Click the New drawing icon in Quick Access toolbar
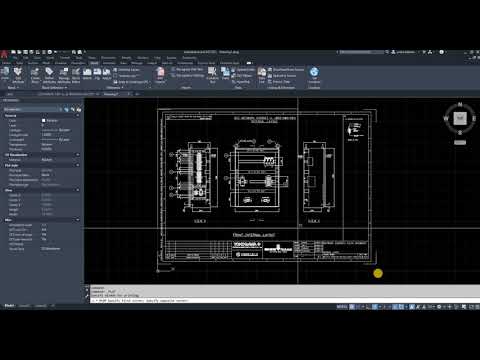 [x=13, y=52]
